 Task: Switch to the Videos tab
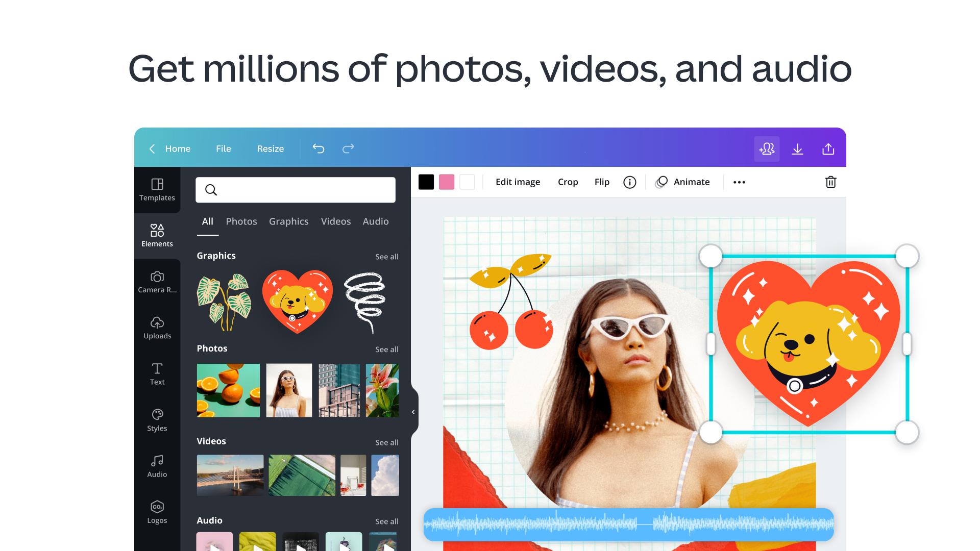point(336,221)
